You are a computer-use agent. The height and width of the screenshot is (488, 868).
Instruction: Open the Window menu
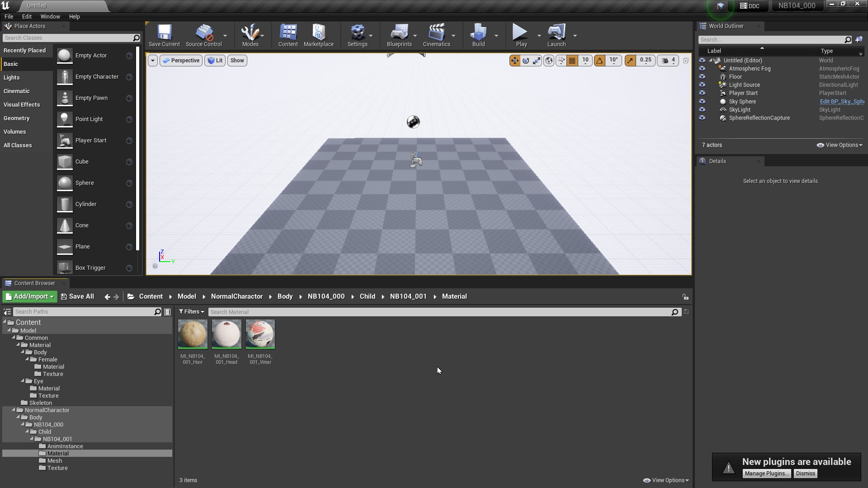pos(50,16)
